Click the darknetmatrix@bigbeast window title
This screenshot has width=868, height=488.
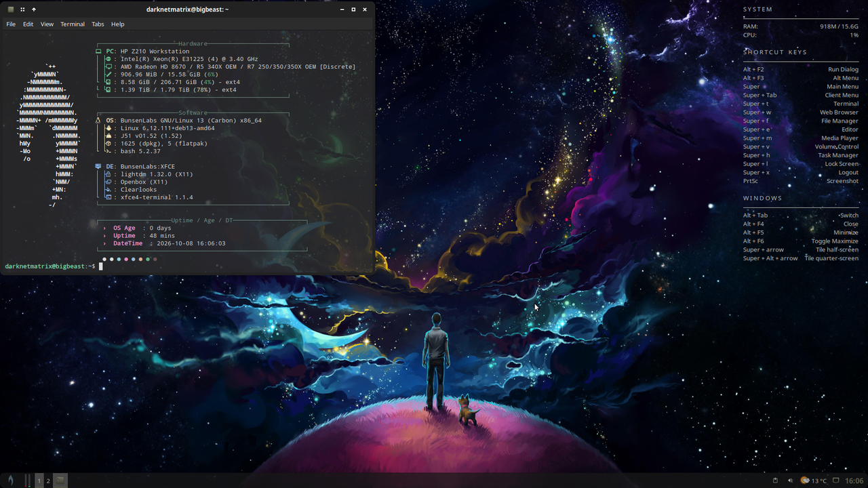click(187, 9)
